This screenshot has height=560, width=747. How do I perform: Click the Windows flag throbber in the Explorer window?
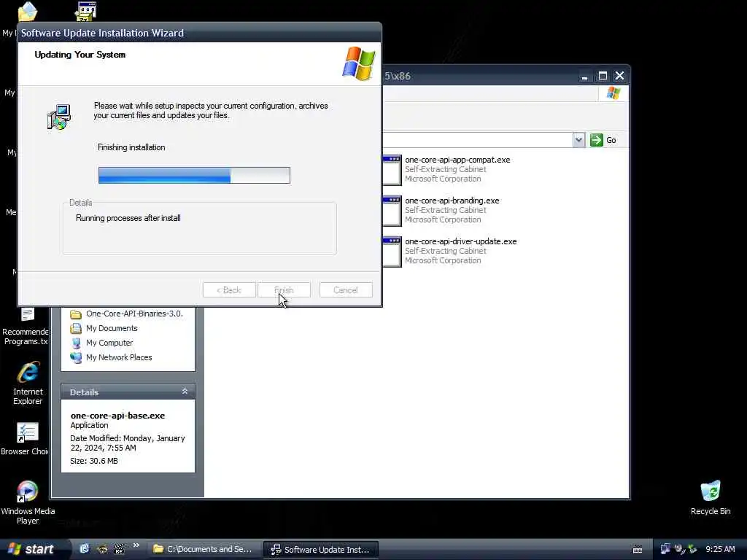[x=614, y=93]
